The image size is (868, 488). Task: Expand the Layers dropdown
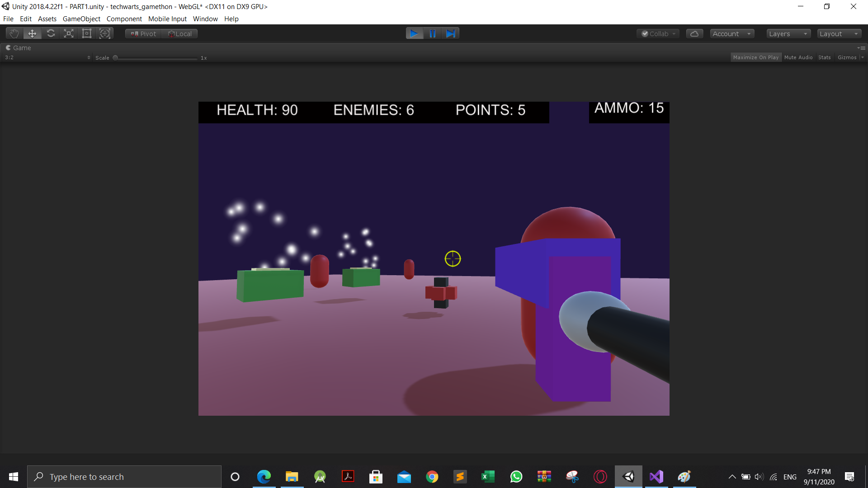click(788, 34)
